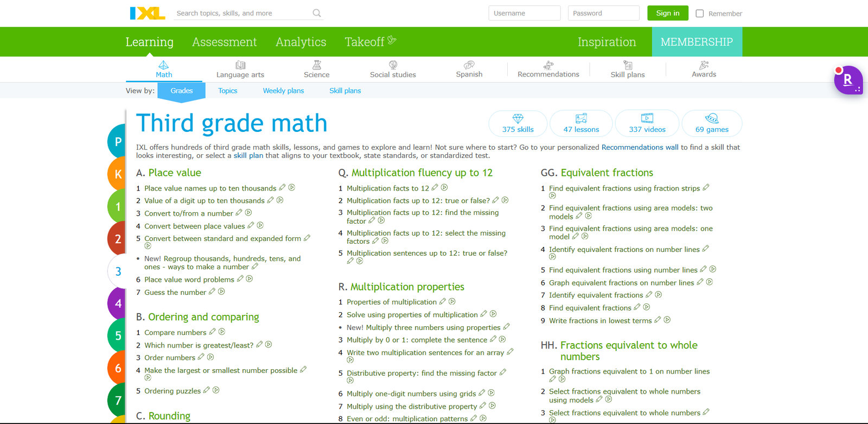Open Write fractions in lowest terms skill

(601, 321)
